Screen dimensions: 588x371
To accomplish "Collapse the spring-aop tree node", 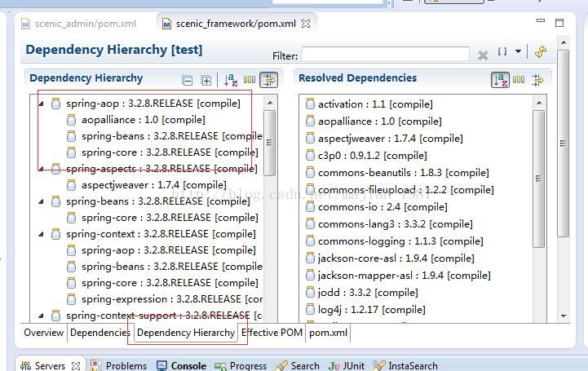I will click(42, 104).
